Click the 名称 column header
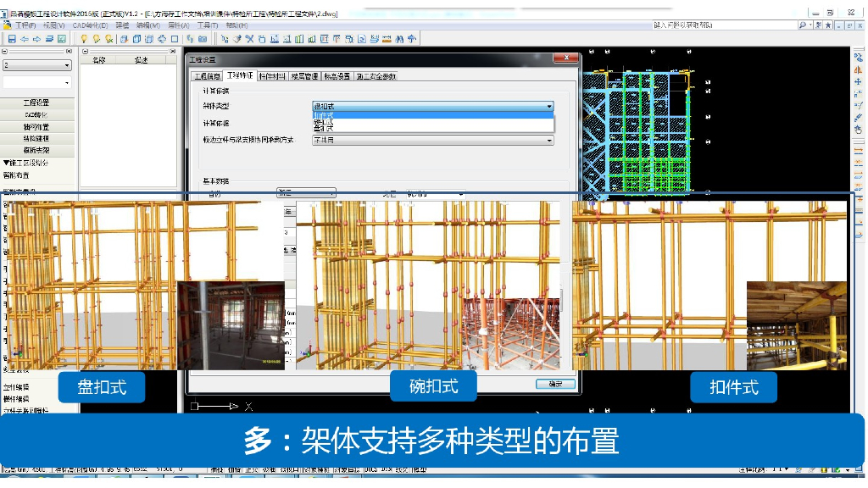 coord(99,60)
